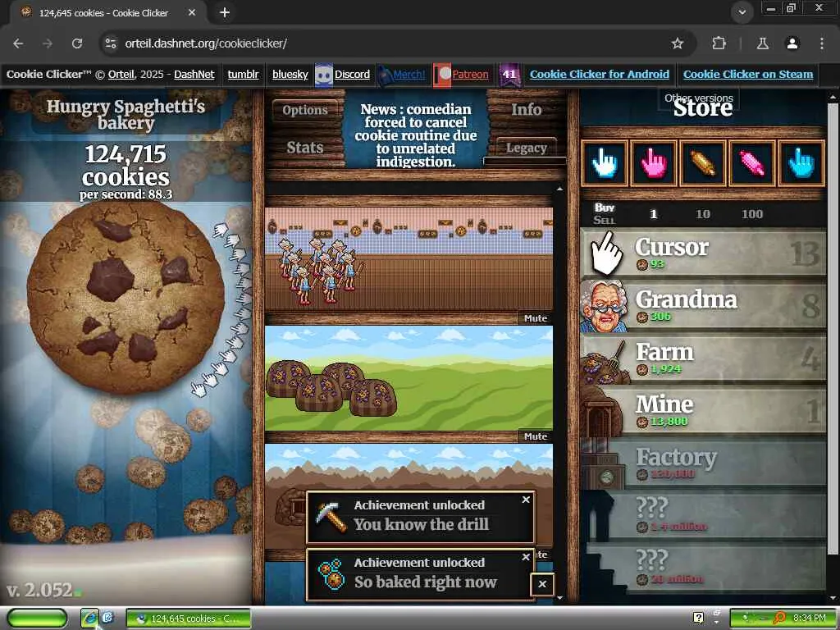Buy the first light-blue cursor upgrade

605,163
